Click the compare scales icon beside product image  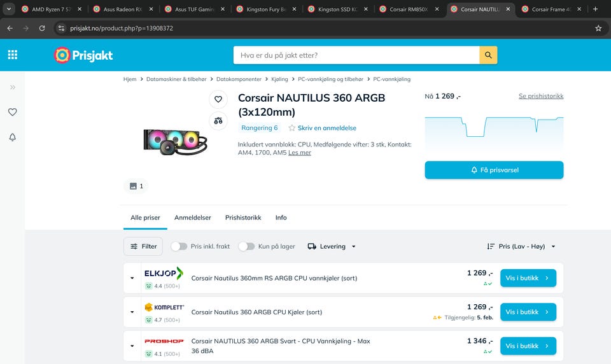click(218, 121)
